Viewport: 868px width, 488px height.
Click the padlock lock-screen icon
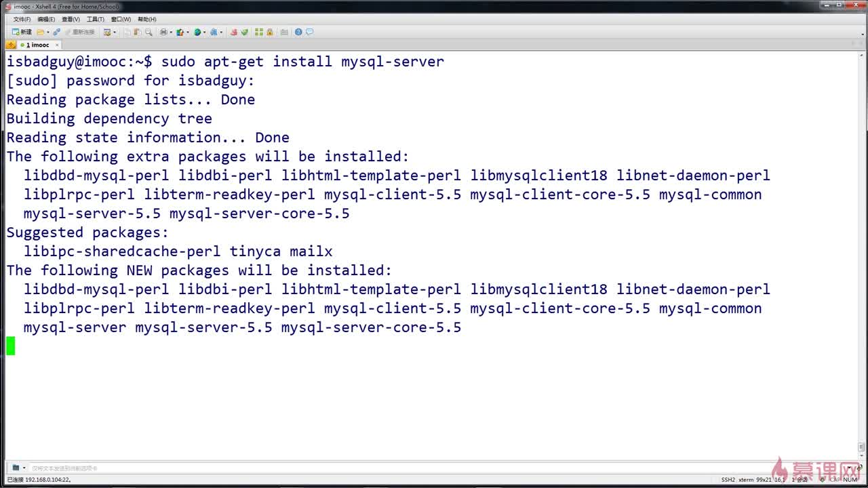270,32
